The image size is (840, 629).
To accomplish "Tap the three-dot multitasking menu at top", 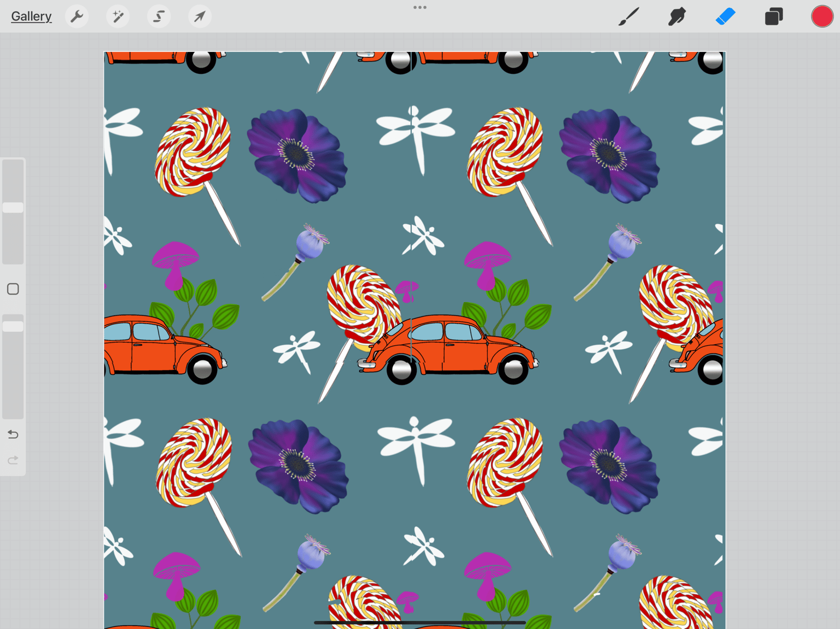I will coord(420,8).
